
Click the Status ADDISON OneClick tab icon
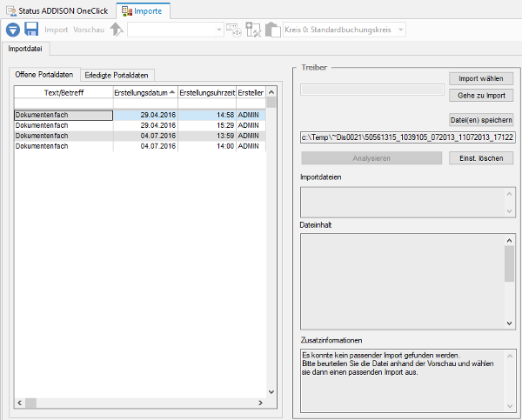click(11, 11)
